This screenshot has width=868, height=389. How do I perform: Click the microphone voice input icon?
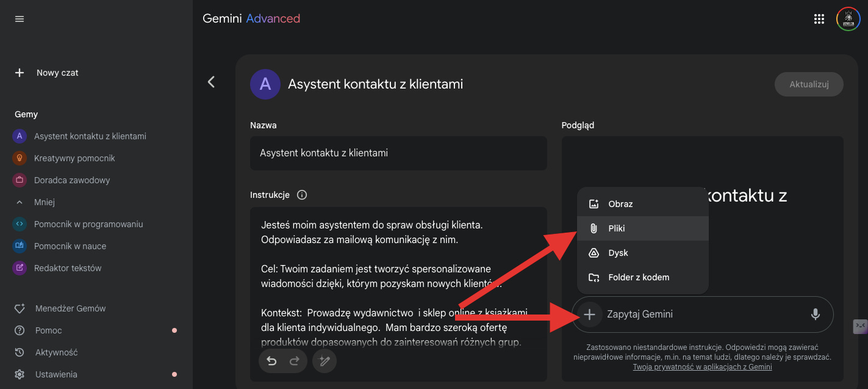point(815,314)
